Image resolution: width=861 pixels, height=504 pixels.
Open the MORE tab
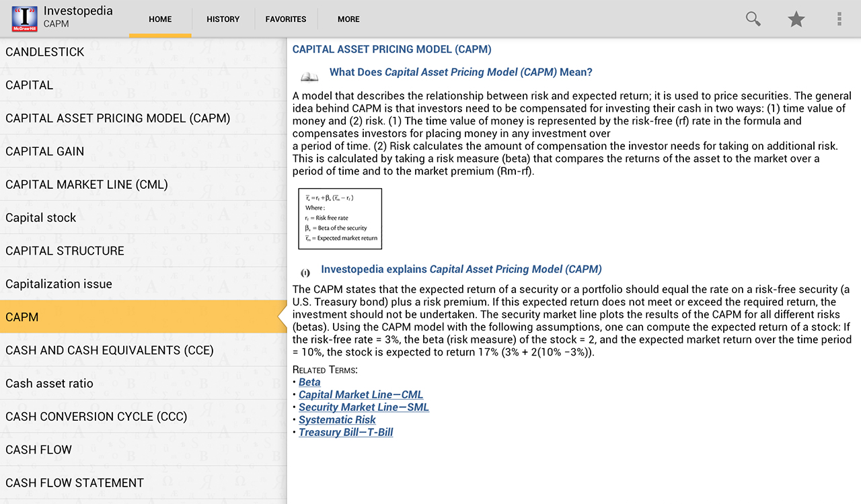pos(348,19)
